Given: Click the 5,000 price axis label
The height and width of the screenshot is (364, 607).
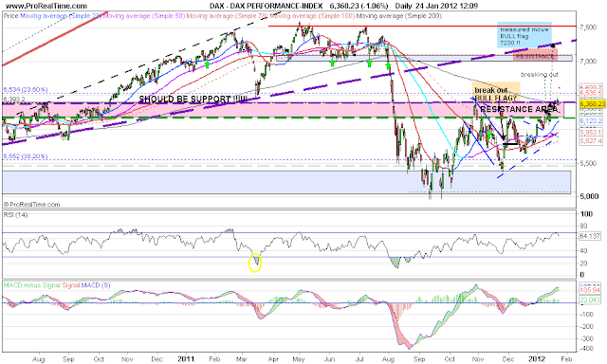Looking at the screenshot, I should [588, 196].
